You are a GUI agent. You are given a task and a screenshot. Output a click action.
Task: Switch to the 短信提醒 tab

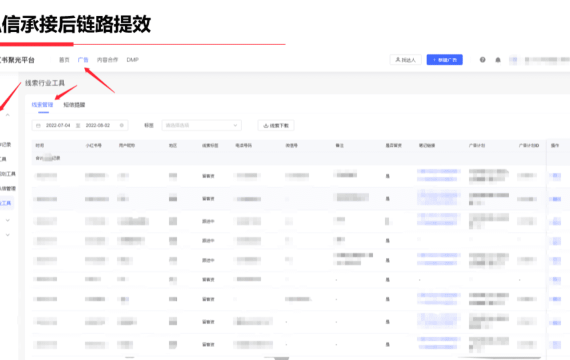point(74,105)
